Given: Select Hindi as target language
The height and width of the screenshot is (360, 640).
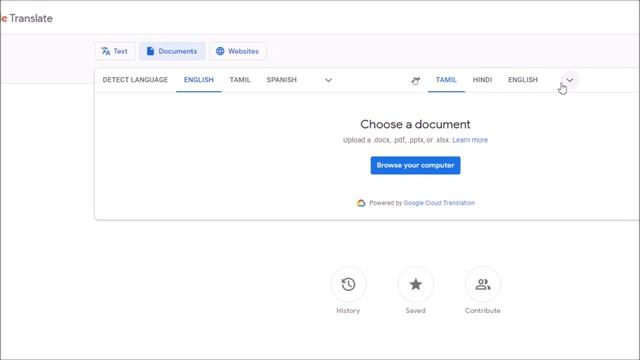Looking at the screenshot, I should [482, 80].
